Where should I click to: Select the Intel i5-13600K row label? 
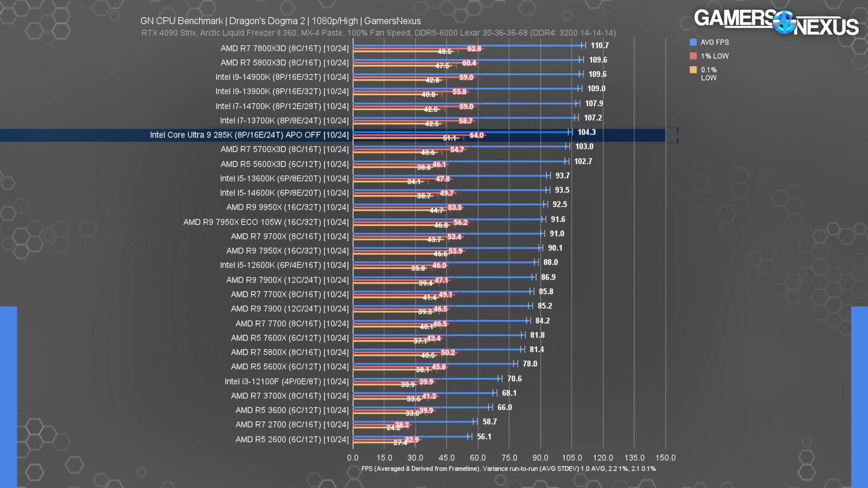coord(284,178)
